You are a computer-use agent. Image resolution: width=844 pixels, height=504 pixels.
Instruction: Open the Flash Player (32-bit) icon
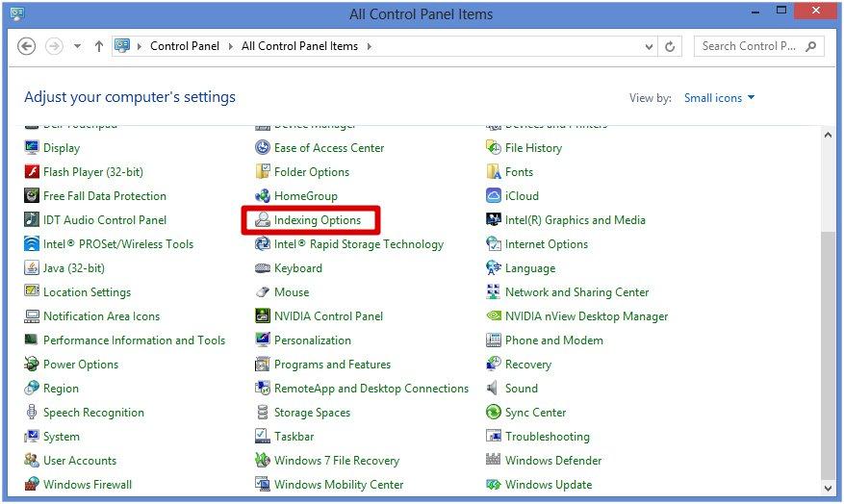click(x=32, y=172)
